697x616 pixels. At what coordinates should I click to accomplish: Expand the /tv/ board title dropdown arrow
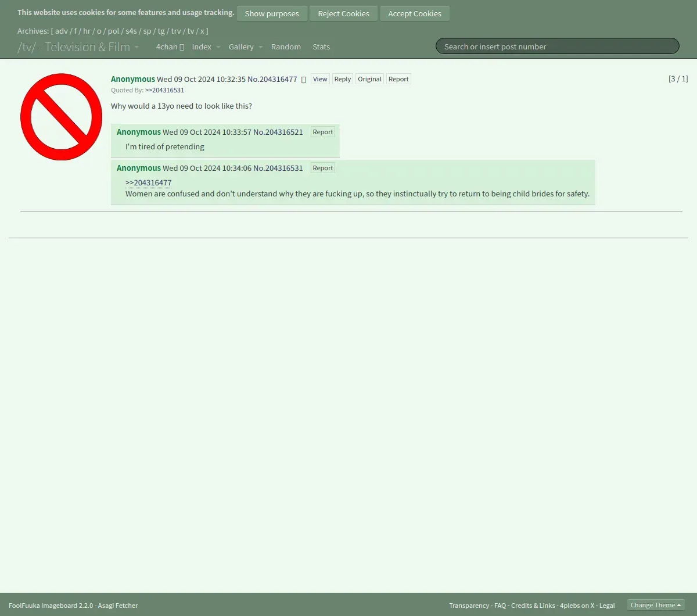click(136, 47)
